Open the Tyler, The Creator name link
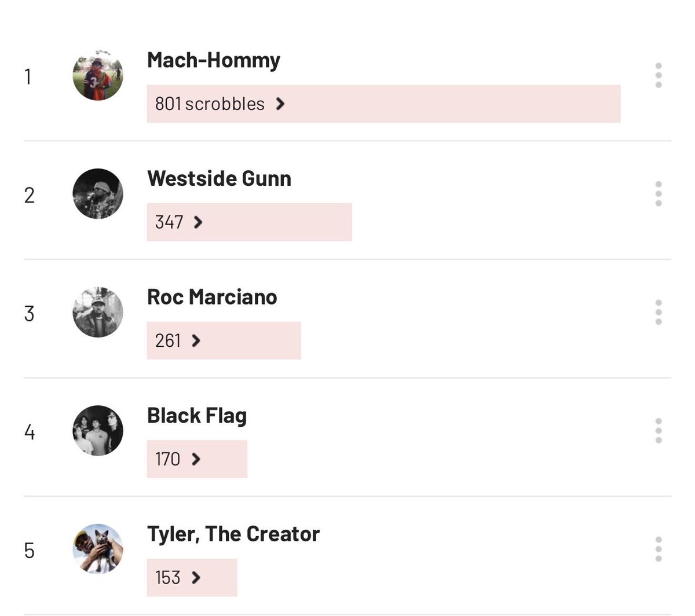 233,534
